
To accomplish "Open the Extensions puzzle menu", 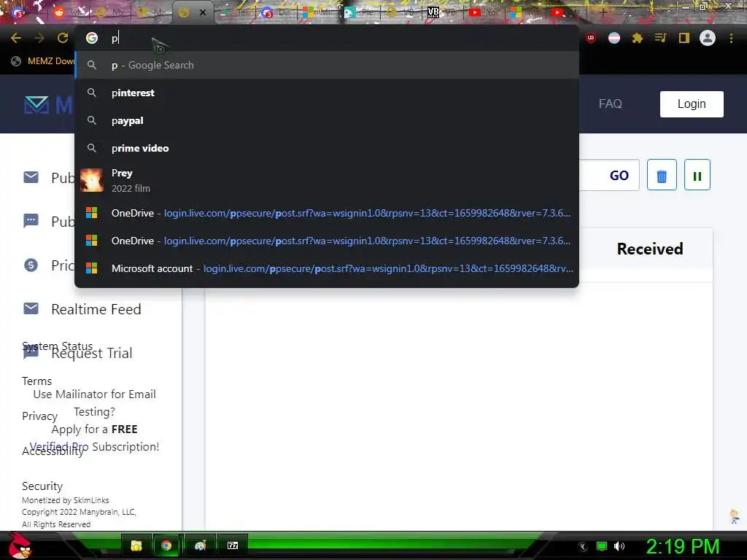I will [638, 38].
